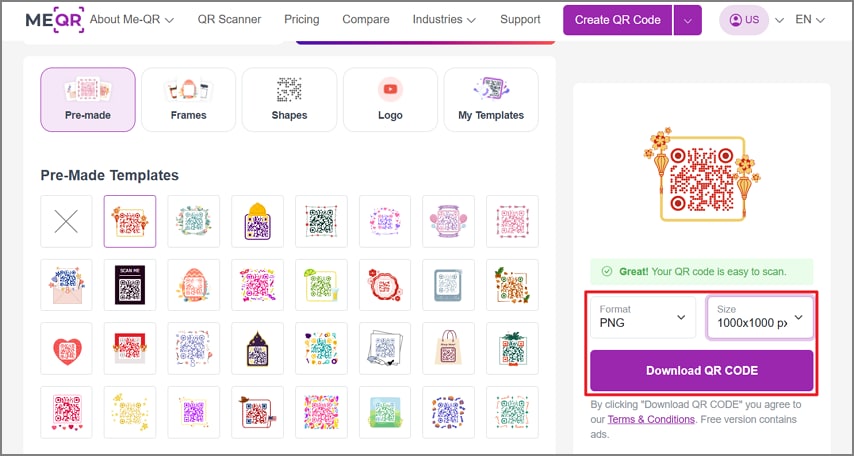Pick the purple hearts oval template
The image size is (854, 456).
[x=385, y=221]
